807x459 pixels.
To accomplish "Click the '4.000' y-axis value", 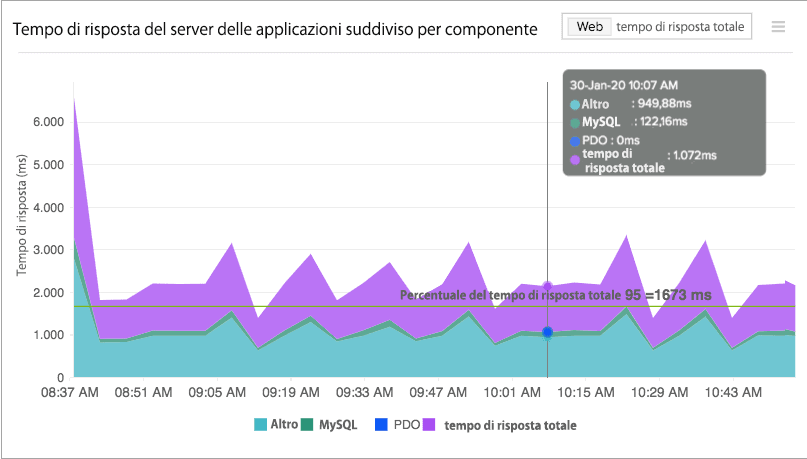I will [48, 208].
